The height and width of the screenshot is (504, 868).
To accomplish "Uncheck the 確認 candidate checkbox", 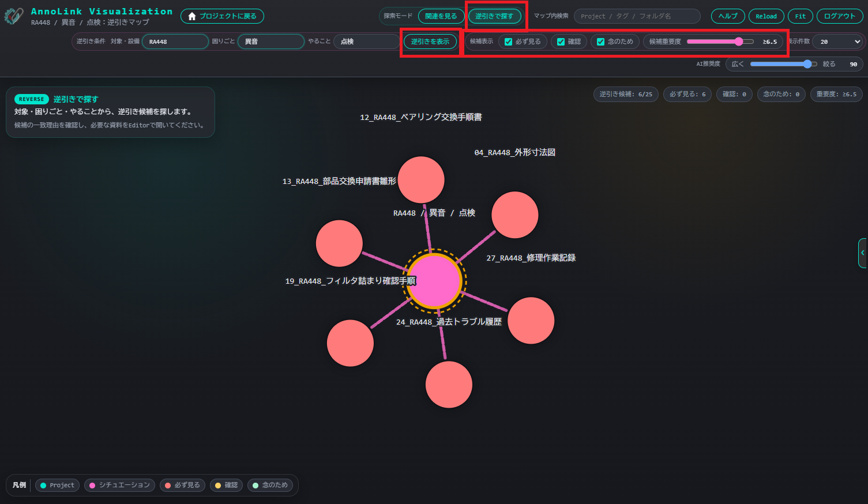I will tap(561, 42).
